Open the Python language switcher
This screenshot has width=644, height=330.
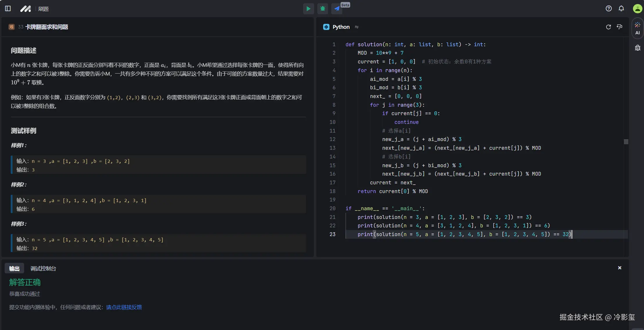click(341, 27)
